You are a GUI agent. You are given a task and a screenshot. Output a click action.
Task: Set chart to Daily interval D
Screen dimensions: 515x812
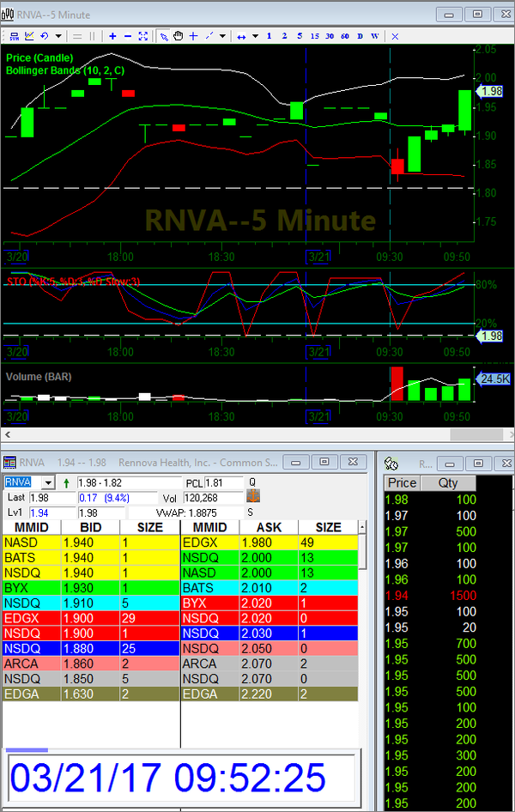360,36
